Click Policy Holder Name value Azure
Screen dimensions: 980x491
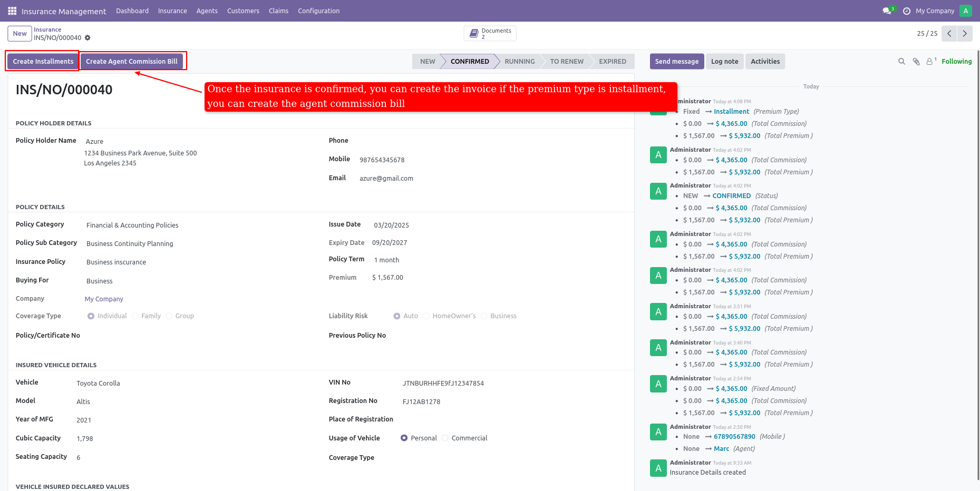pos(94,142)
